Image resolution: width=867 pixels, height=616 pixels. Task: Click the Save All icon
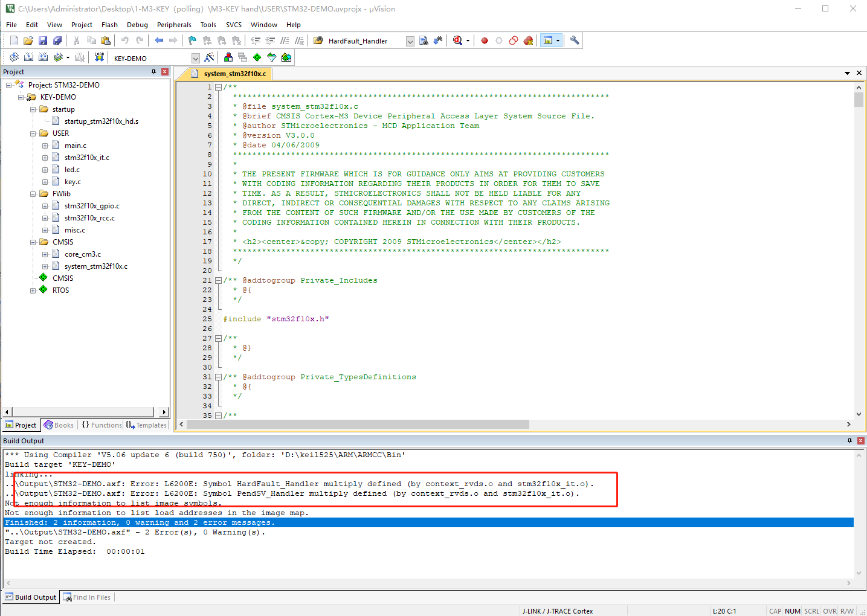[57, 40]
